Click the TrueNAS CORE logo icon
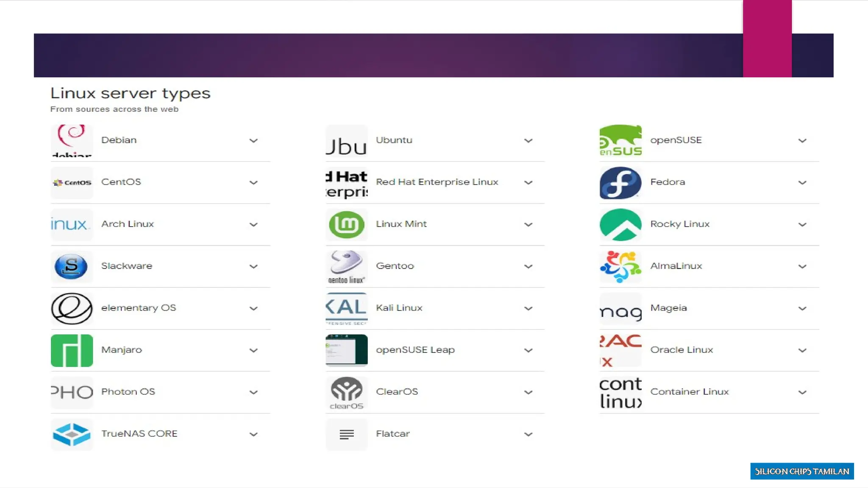 pyautogui.click(x=72, y=434)
